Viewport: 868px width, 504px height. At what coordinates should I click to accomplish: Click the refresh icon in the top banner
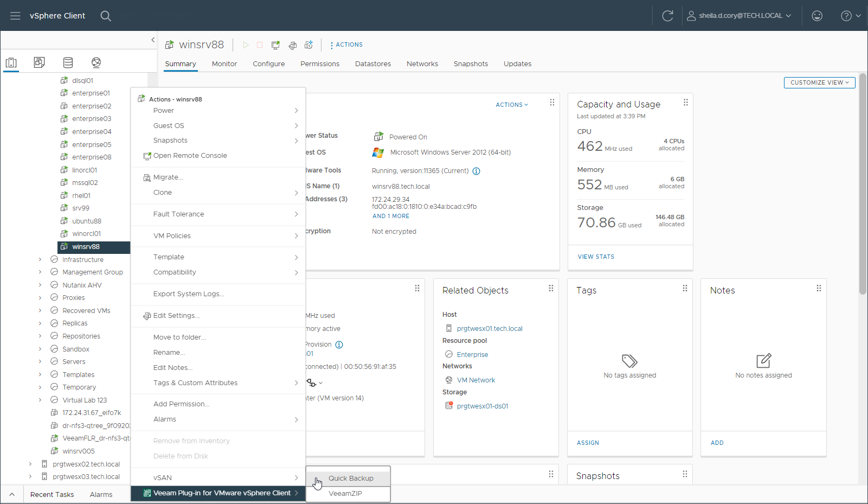click(x=667, y=15)
